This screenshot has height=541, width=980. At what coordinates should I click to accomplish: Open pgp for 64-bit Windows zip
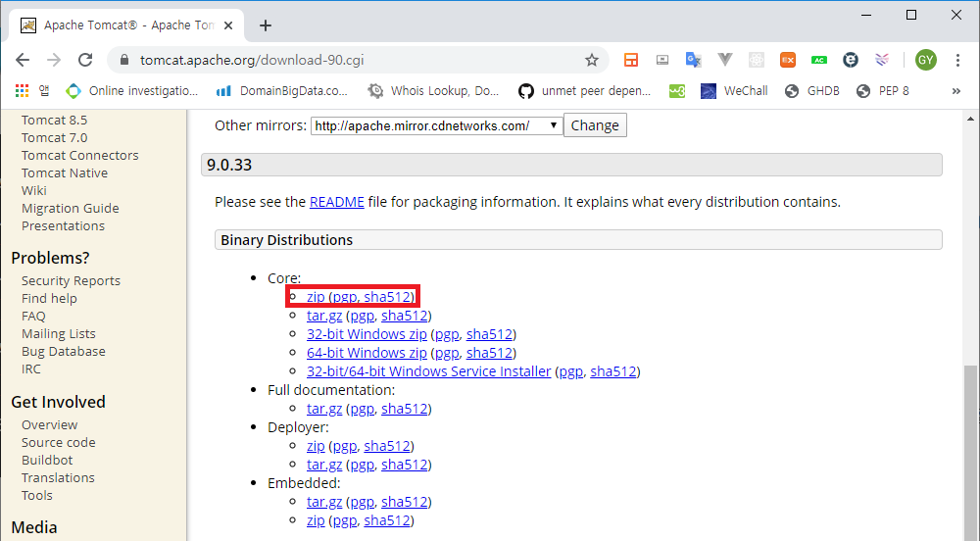click(x=447, y=353)
